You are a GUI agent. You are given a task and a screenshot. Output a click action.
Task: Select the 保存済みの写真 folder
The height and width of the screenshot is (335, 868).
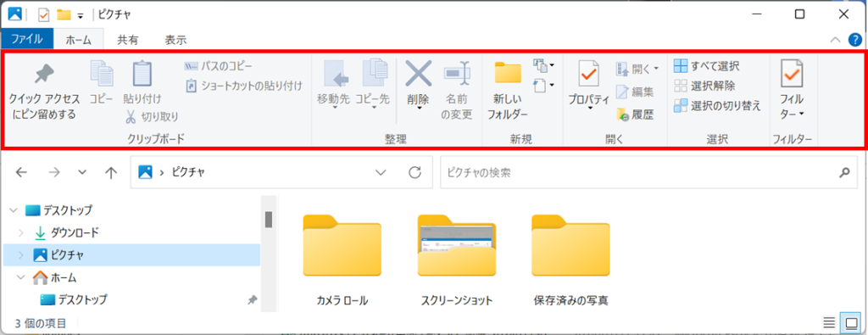click(570, 260)
